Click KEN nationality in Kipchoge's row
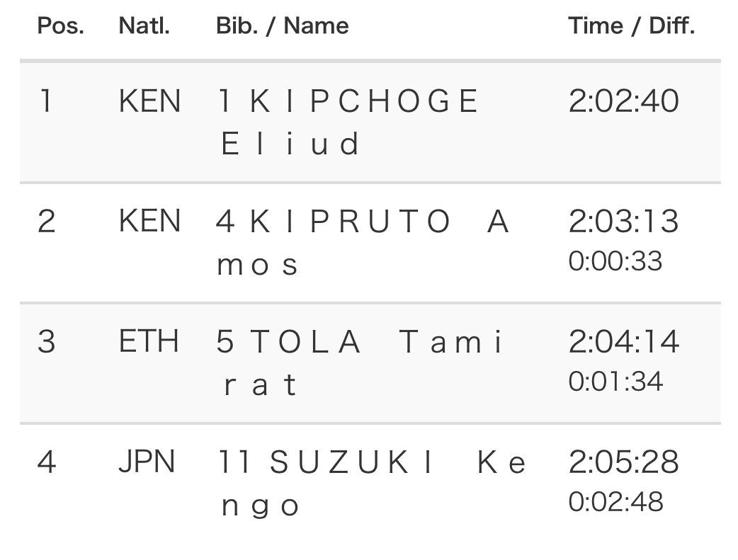Image resolution: width=738 pixels, height=560 pixels. click(x=149, y=101)
